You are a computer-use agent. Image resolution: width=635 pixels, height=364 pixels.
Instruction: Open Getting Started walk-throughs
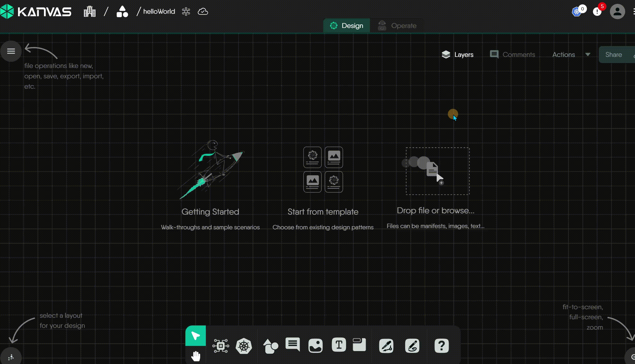click(x=210, y=211)
